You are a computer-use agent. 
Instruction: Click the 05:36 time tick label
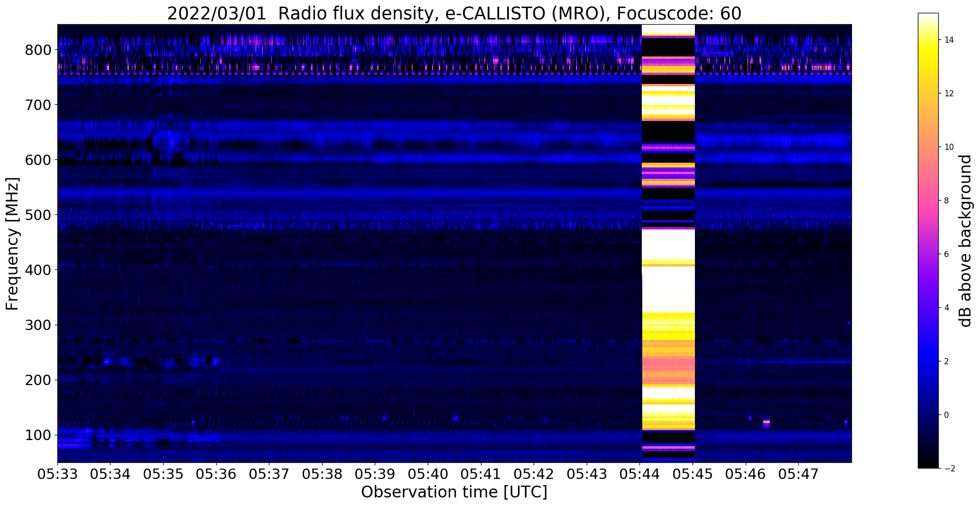pyautogui.click(x=216, y=474)
